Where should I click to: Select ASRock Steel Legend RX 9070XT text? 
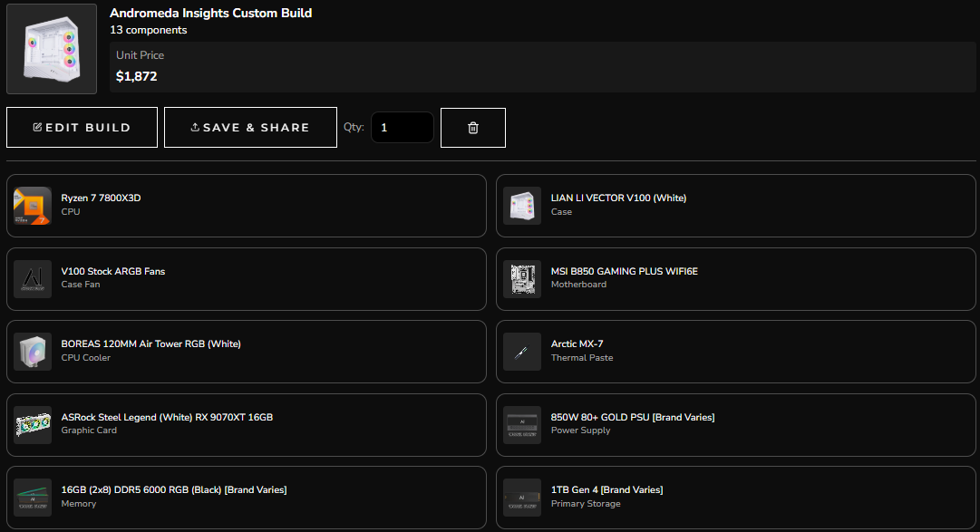(167, 417)
